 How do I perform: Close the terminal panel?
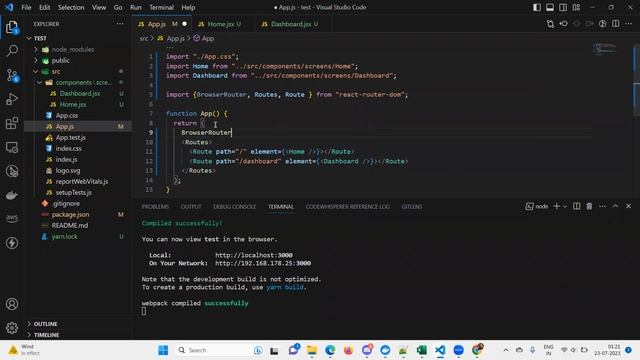pos(629,207)
